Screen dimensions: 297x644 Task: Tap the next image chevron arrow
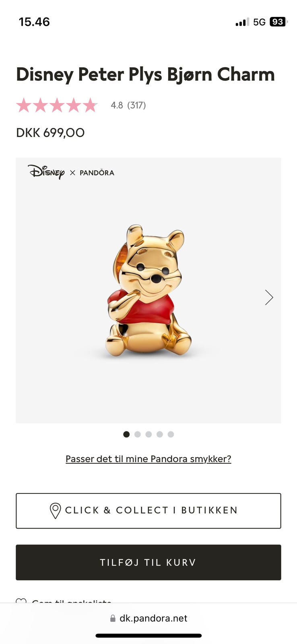(269, 297)
